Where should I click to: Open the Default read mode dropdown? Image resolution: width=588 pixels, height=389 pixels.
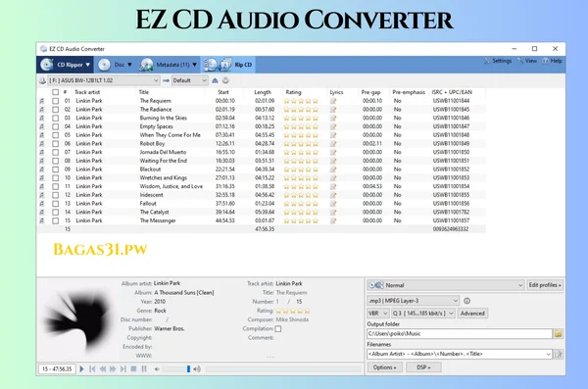[190, 80]
